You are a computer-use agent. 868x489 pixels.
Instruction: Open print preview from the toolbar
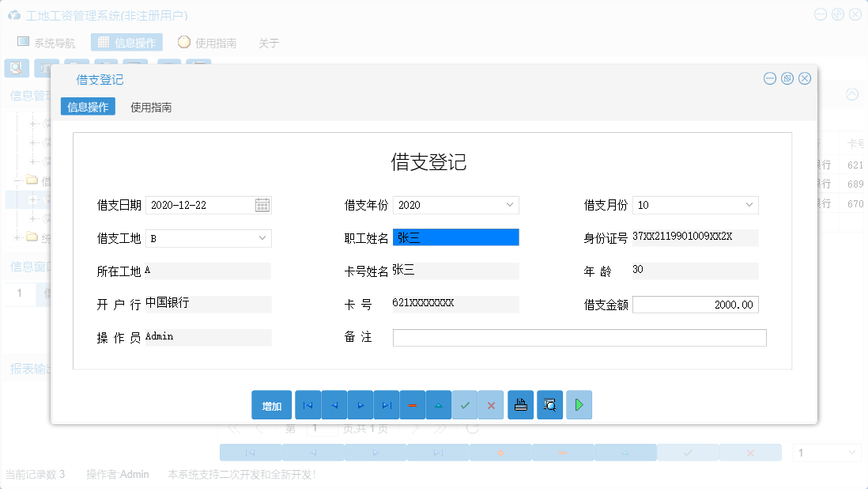click(x=549, y=404)
